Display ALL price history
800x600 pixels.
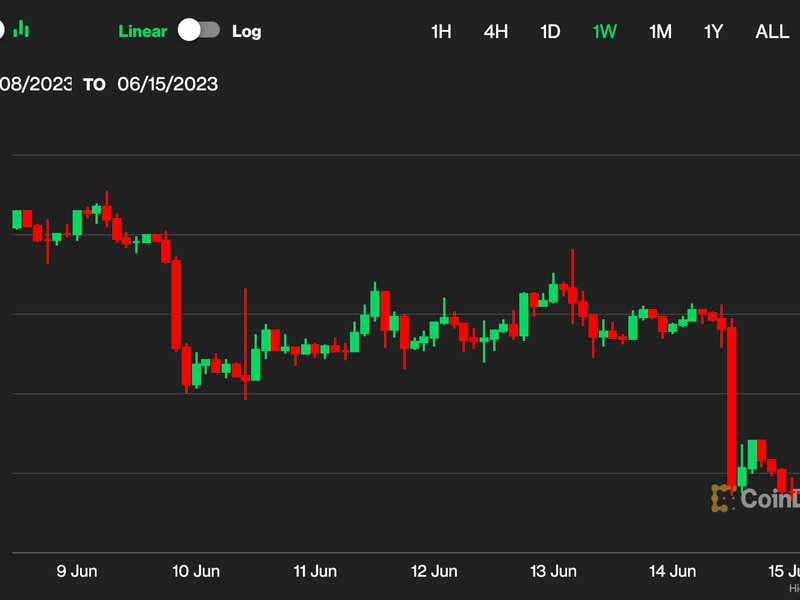[x=771, y=31]
